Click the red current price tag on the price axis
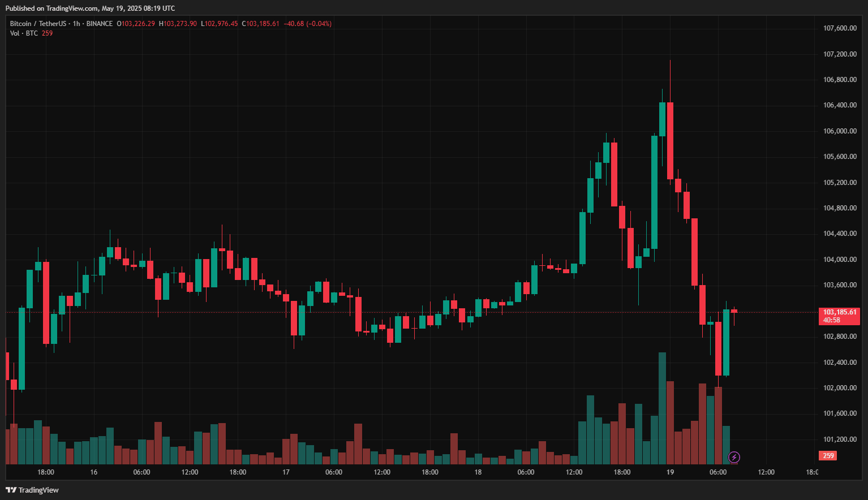868x500 pixels. tap(839, 316)
